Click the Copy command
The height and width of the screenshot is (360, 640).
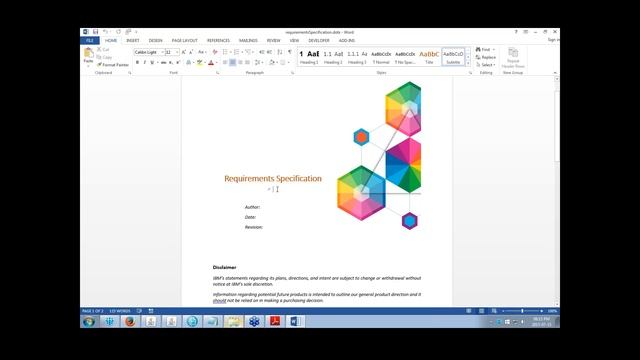(x=104, y=57)
